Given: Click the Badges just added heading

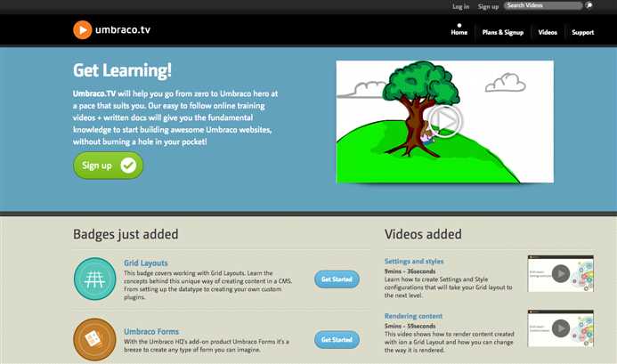Looking at the screenshot, I should click(x=126, y=234).
